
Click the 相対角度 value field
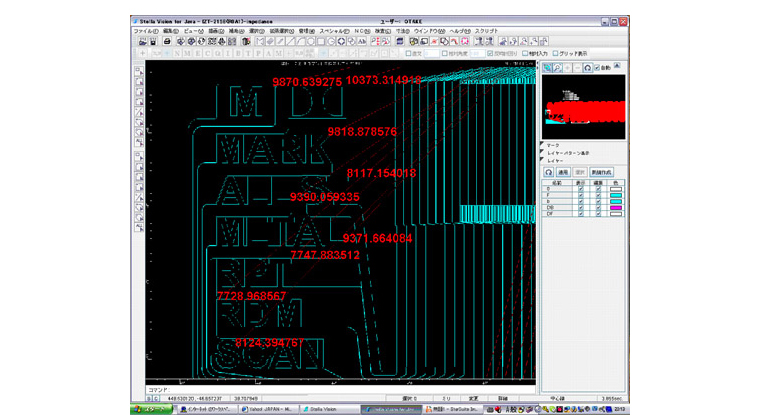click(477, 53)
